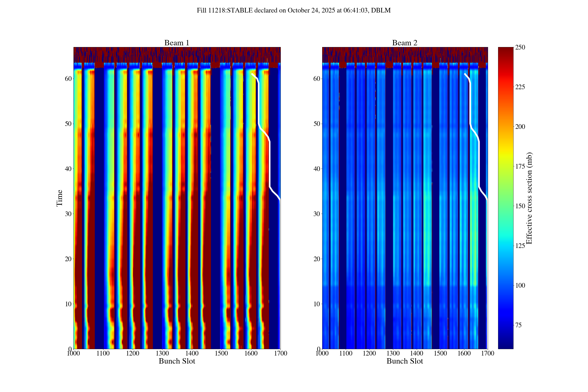Screen dimensions: 588x392
Task: Click the 1700 x-tick under Beam 1
Action: coord(281,354)
